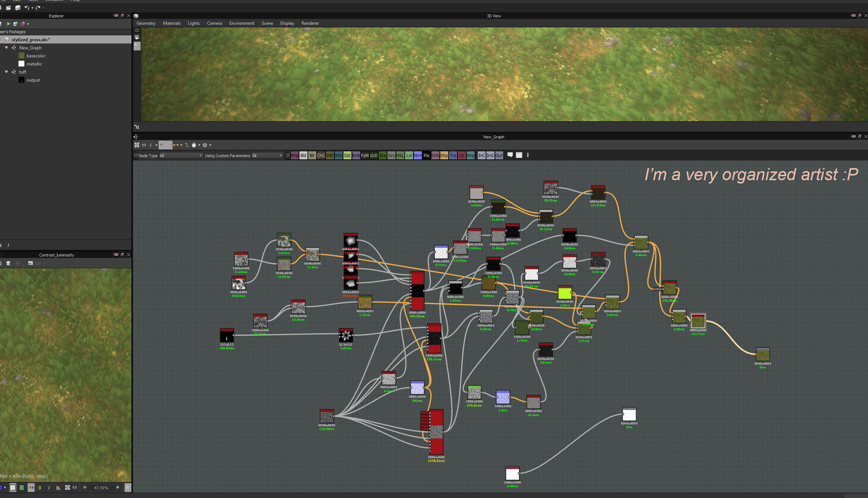Click the redo arrow in main toolbar
The height and width of the screenshot is (498, 868).
(38, 8)
